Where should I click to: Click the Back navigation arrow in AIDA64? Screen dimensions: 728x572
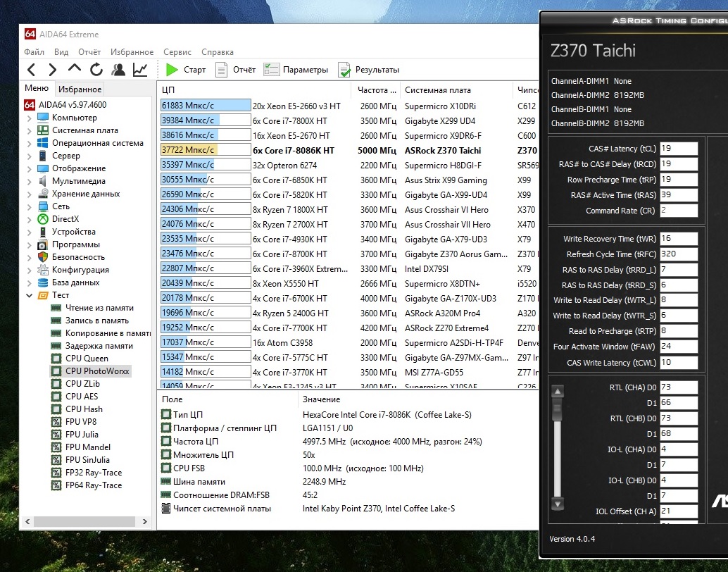[x=31, y=70]
